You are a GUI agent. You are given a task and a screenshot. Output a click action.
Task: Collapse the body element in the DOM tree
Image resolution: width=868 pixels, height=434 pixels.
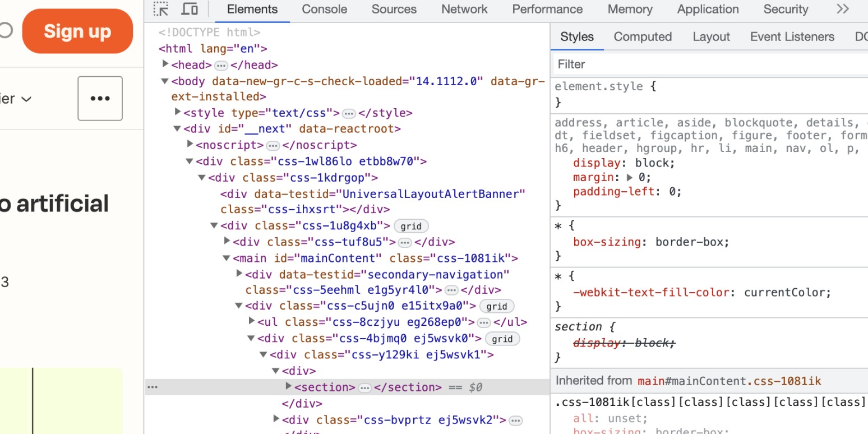click(164, 80)
